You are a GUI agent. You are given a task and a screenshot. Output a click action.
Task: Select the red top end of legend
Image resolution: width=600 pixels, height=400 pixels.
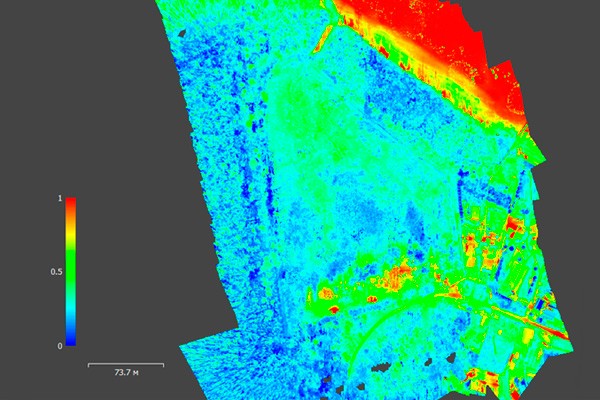[71, 204]
